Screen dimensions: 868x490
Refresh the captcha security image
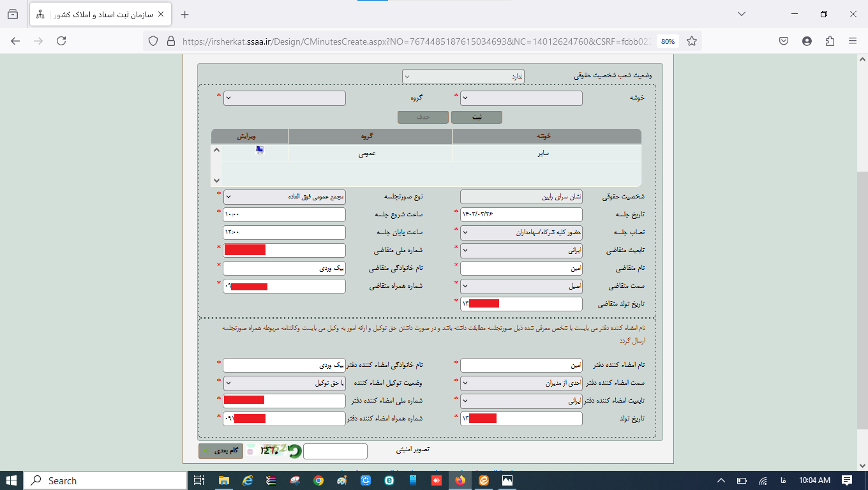coord(294,452)
